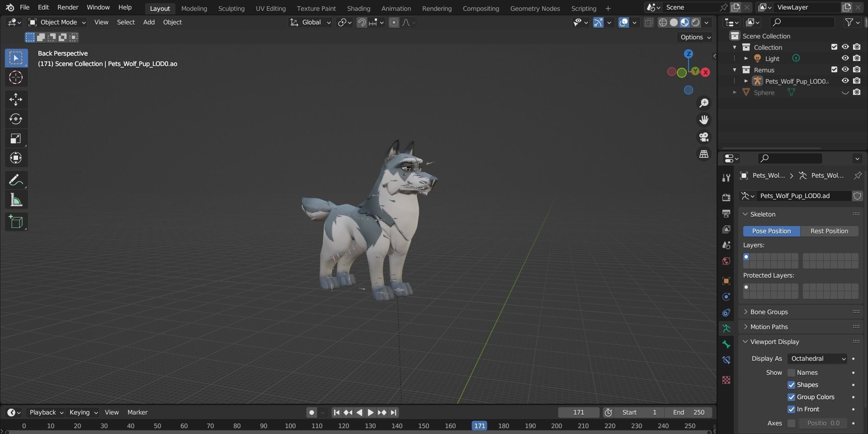Screen dimensions: 868x434
Task: Uncheck the In Front checkbox
Action: [791, 409]
